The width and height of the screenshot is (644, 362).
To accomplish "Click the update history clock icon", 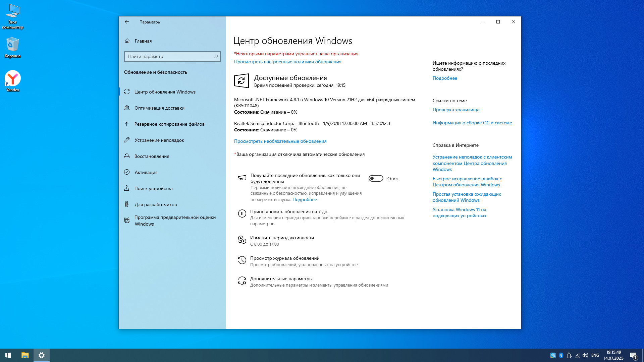I will pos(242,260).
